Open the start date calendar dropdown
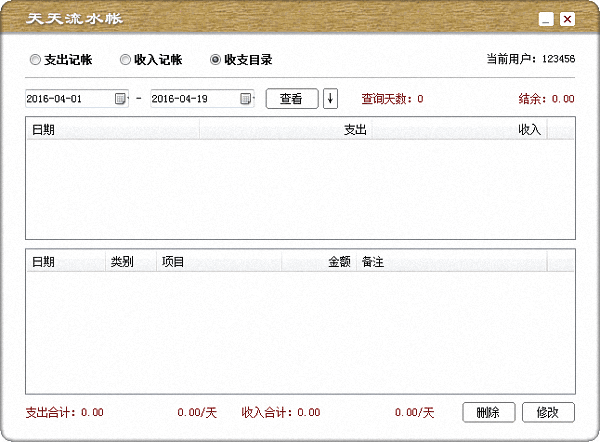 coord(121,99)
